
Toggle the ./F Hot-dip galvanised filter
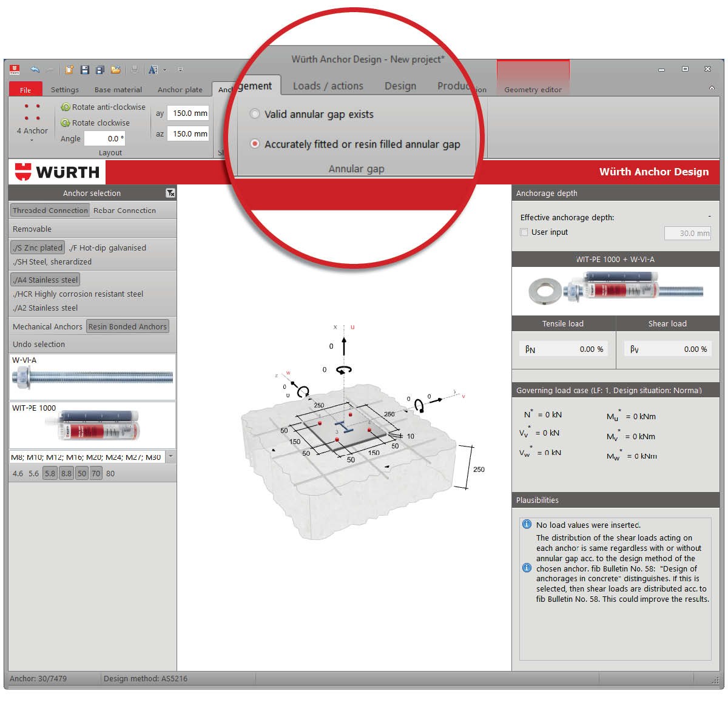point(107,248)
